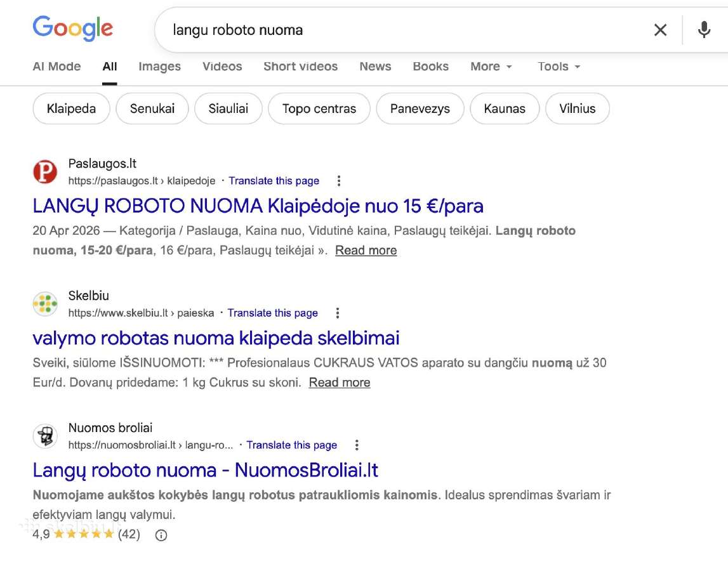Switch to Books tab
The width and height of the screenshot is (728, 571).
[431, 67]
